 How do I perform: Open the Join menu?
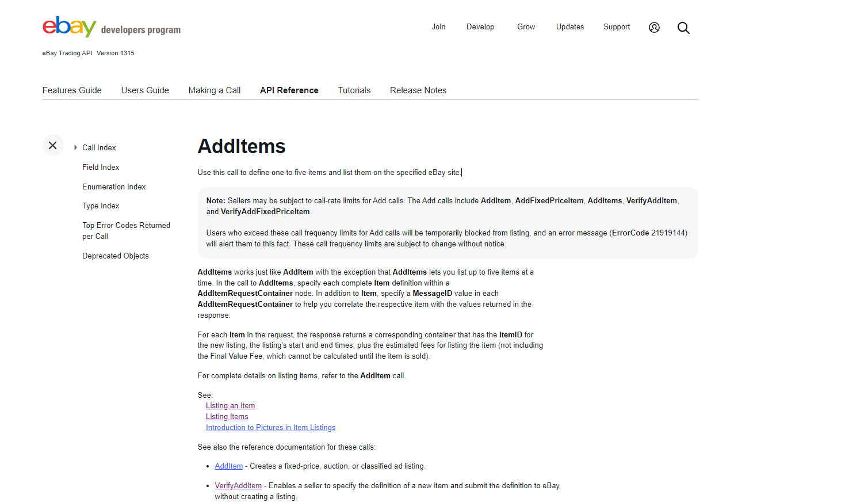click(438, 27)
